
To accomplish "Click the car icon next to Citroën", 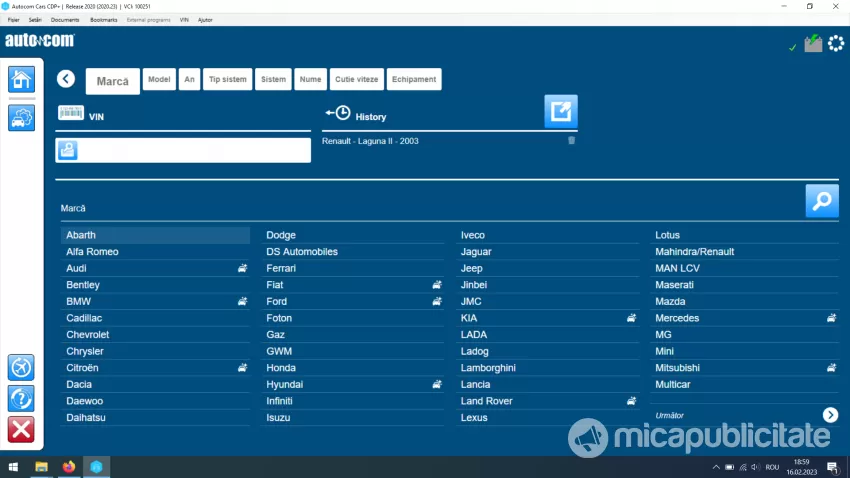I will tap(242, 368).
